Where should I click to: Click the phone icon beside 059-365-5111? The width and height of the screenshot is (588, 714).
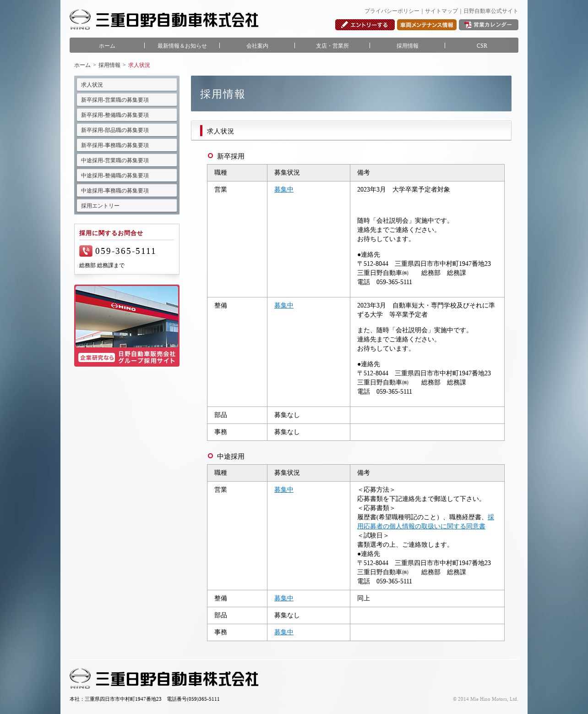coord(86,251)
